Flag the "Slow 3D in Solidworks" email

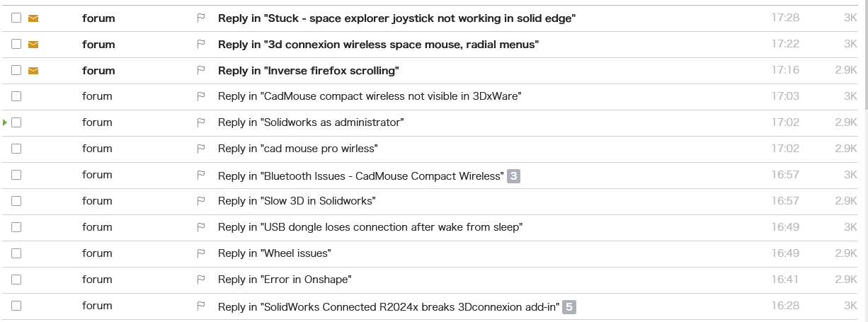coord(201,201)
